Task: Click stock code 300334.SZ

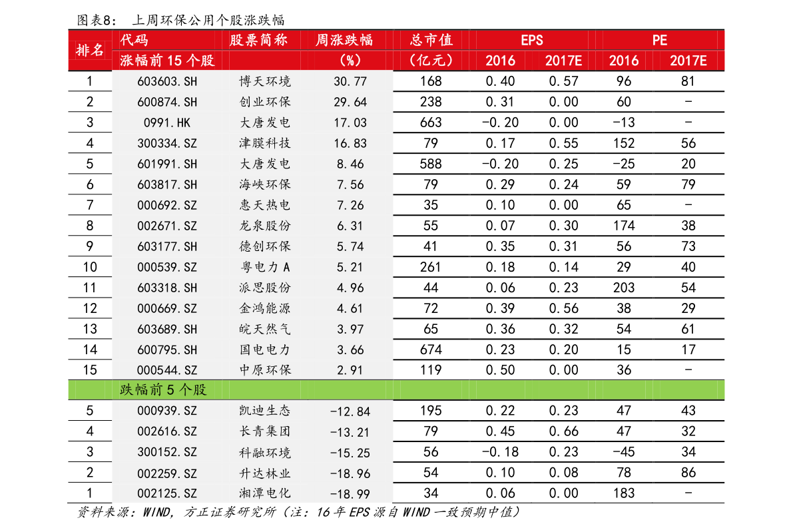Action: point(167,144)
